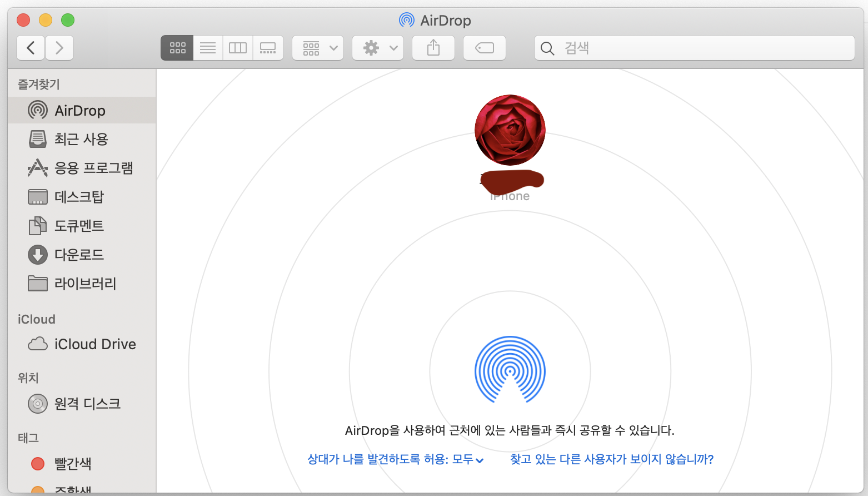Image resolution: width=868 pixels, height=496 pixels.
Task: Click the 즐겨찾기 section header
Action: point(39,85)
